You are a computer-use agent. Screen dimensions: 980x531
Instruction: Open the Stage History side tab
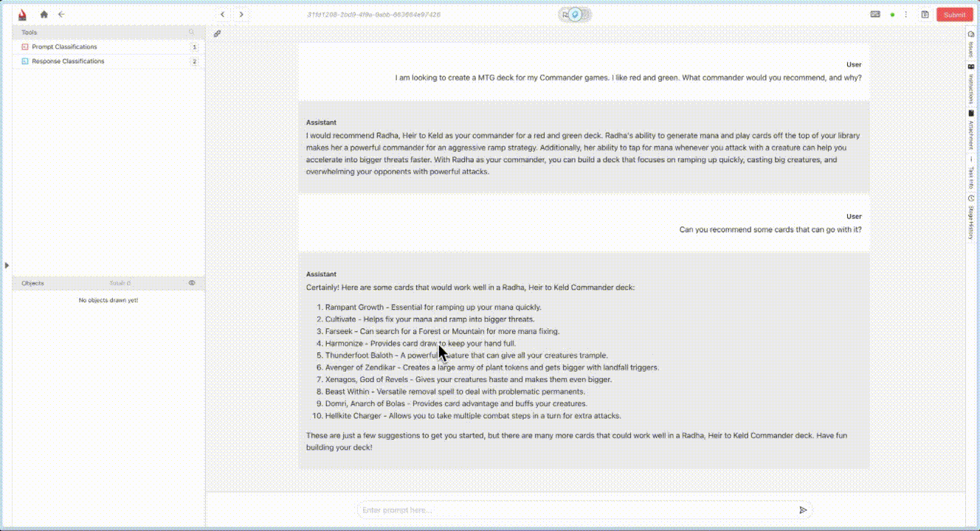[971, 217]
